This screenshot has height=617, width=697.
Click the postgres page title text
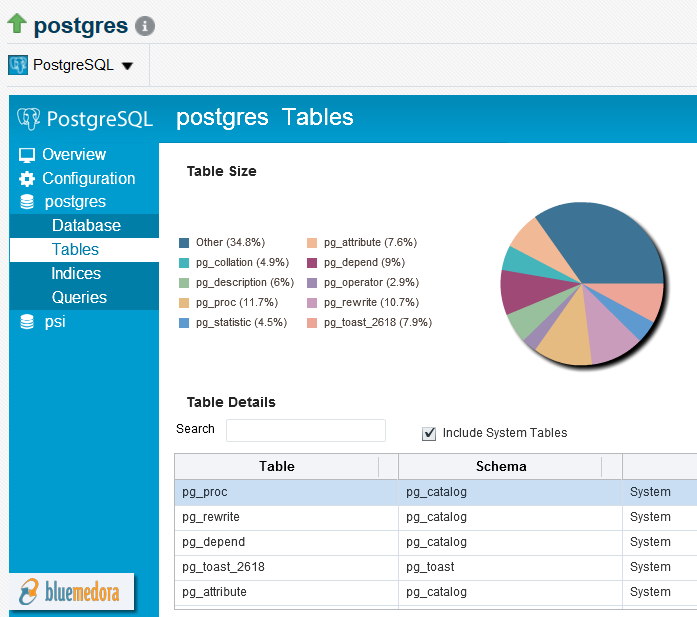[x=81, y=26]
